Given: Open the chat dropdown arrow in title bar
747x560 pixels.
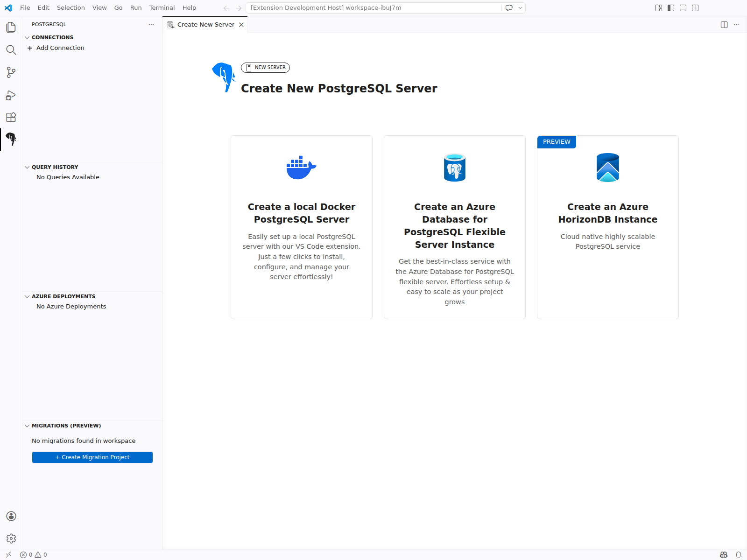Looking at the screenshot, I should [520, 8].
